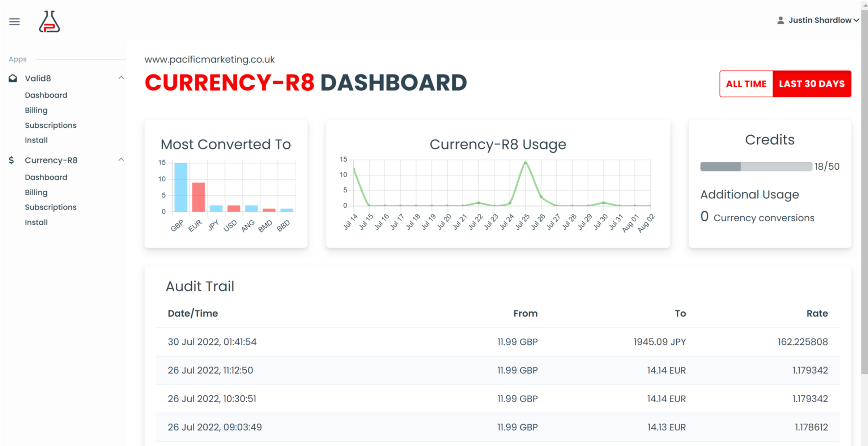Screen dimensions: 868x446
Task: Click the Currency-R8 dollar icon
Action: coord(12,160)
